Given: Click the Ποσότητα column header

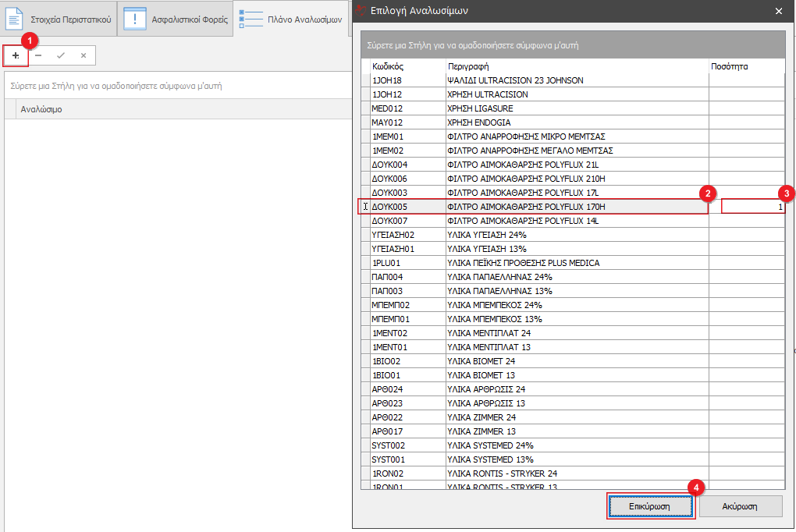Looking at the screenshot, I should pos(745,66).
